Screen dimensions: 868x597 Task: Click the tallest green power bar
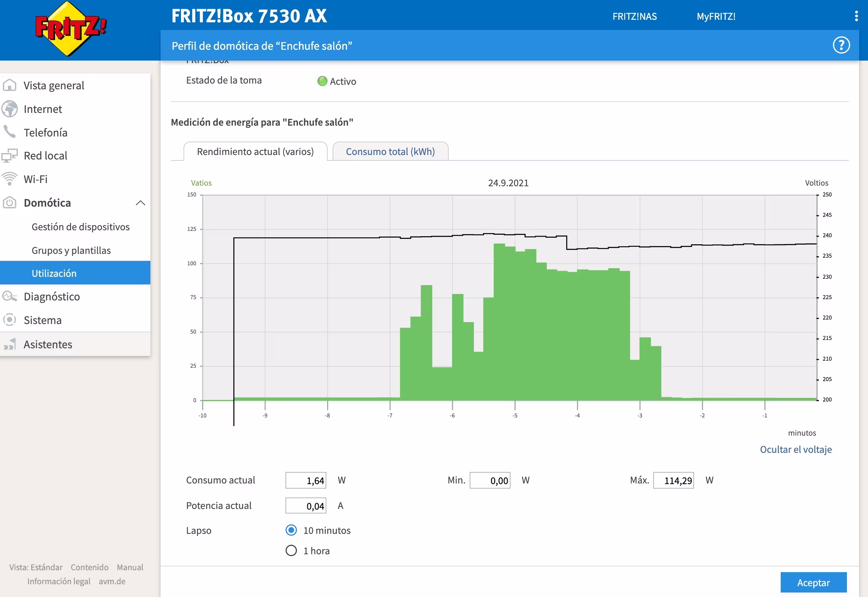tap(499, 322)
